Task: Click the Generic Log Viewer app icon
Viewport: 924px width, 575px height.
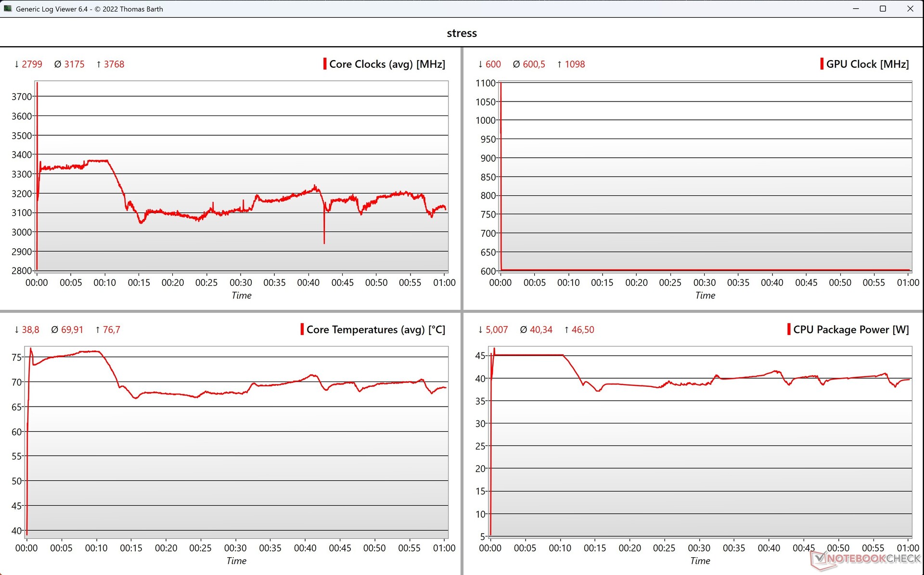Action: coord(7,9)
